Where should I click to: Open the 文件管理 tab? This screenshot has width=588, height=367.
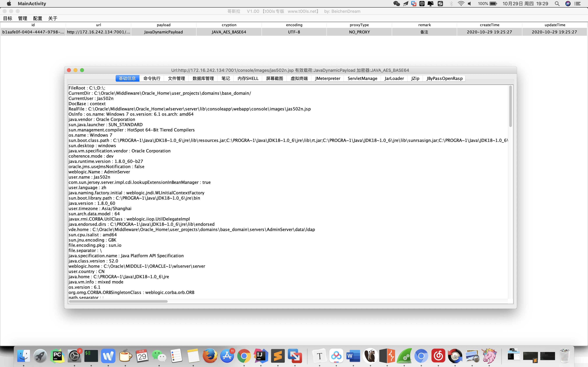(176, 78)
